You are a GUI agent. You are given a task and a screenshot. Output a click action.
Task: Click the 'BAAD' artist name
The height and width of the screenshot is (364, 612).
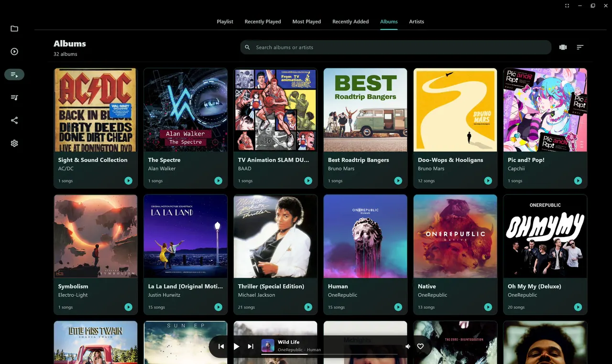(245, 169)
